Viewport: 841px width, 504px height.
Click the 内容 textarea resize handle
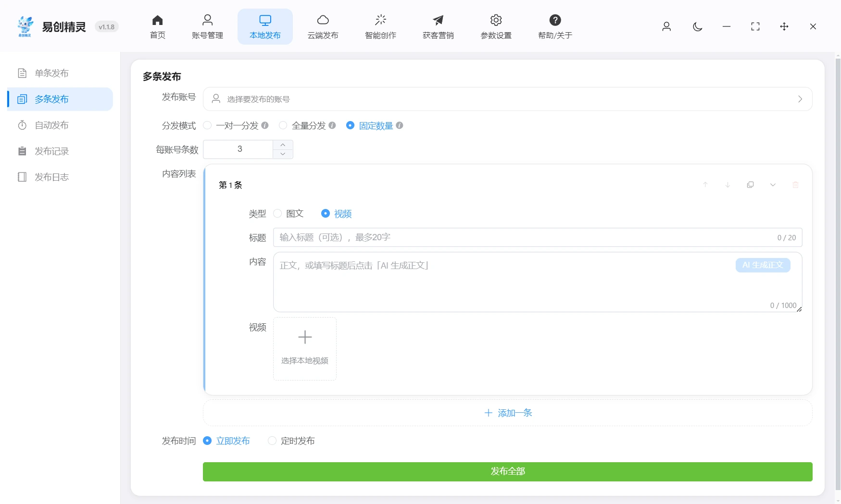tap(799, 309)
